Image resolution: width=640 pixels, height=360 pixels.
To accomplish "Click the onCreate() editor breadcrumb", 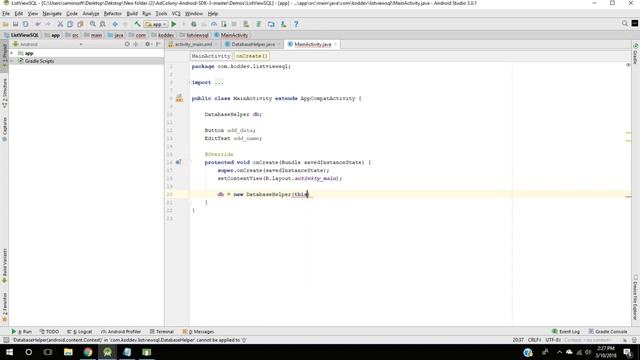I will pyautogui.click(x=251, y=56).
